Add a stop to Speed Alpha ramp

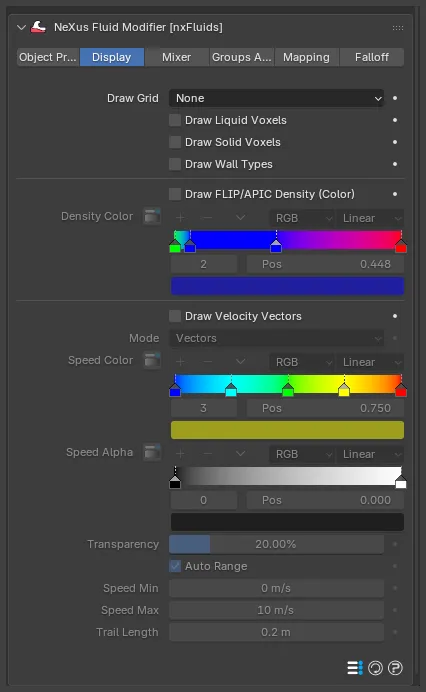tap(181, 454)
